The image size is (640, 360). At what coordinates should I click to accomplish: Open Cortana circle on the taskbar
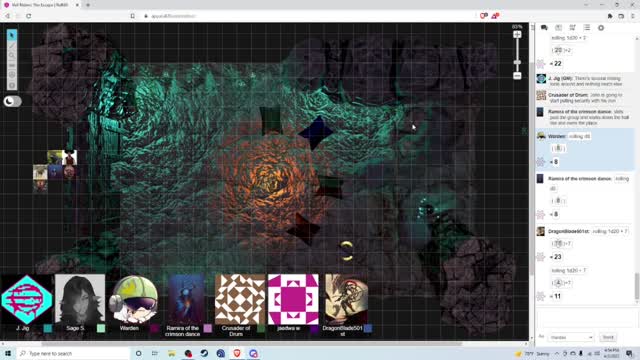(x=138, y=353)
